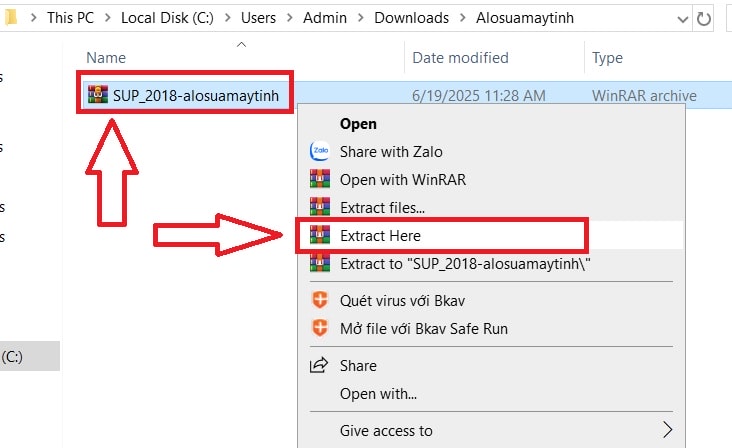Navigate to Admin folder in breadcrumb
The image size is (732, 448).
pos(325,18)
